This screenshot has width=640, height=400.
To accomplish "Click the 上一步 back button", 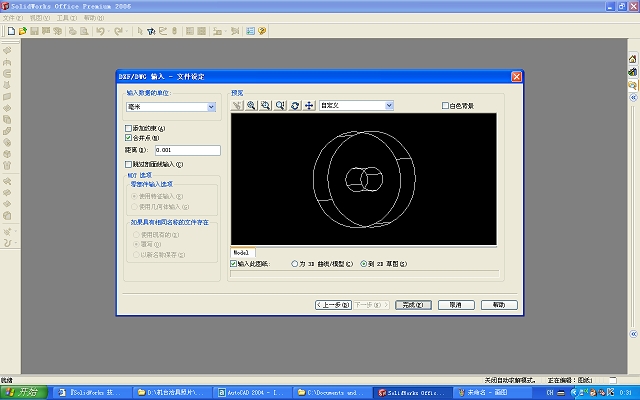I will [333, 305].
